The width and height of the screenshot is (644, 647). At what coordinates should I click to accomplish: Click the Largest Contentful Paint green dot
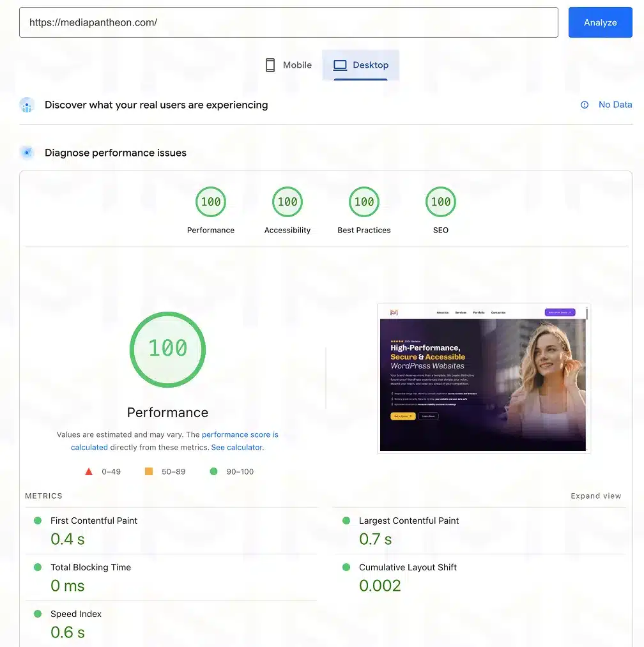point(346,521)
